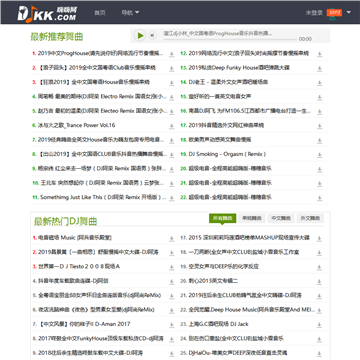Download hot track 3 Tiesto 2008
Image resolution: width=360 pixels, height=360 pixels.
(172, 268)
